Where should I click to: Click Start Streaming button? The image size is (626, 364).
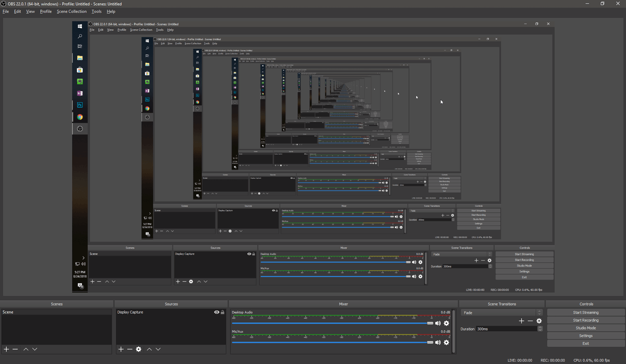pos(586,312)
